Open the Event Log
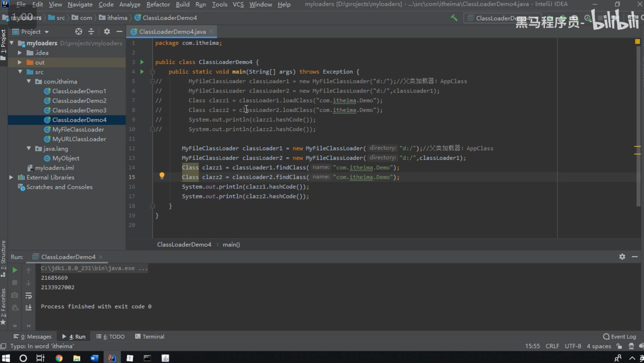The width and height of the screenshot is (644, 363). pyautogui.click(x=619, y=336)
